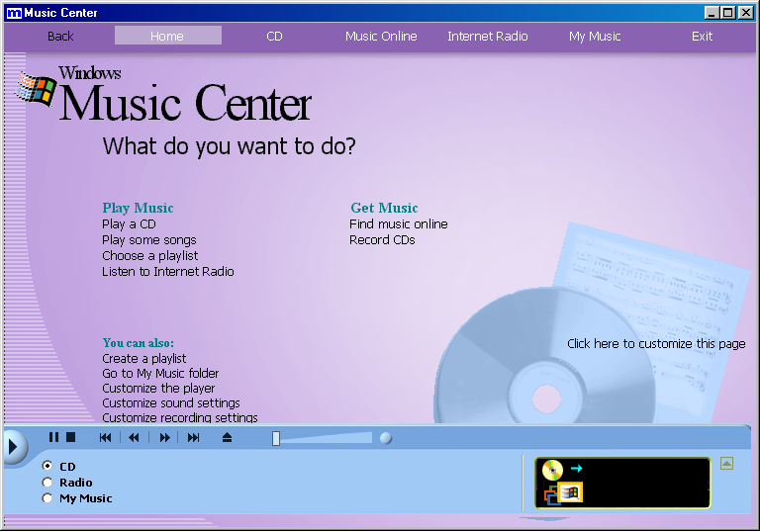Click the Windows flag icon in the black display
This screenshot has width=760, height=532.
coord(570,492)
